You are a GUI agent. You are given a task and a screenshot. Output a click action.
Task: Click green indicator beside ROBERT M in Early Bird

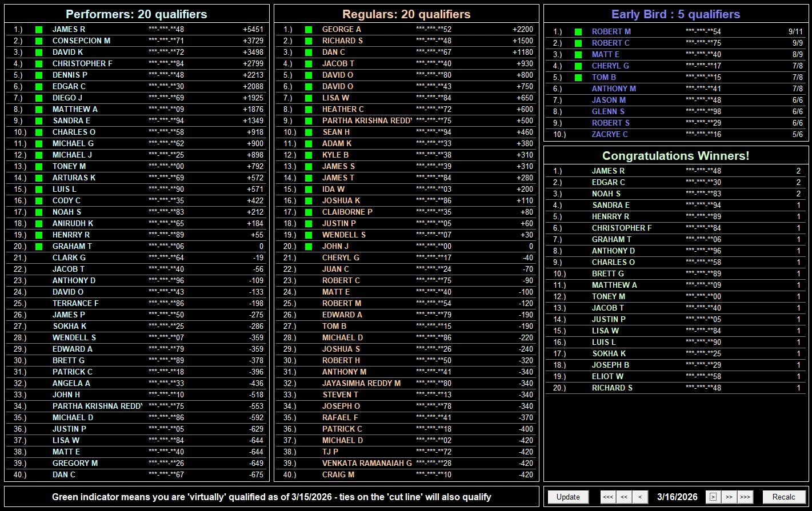578,32
